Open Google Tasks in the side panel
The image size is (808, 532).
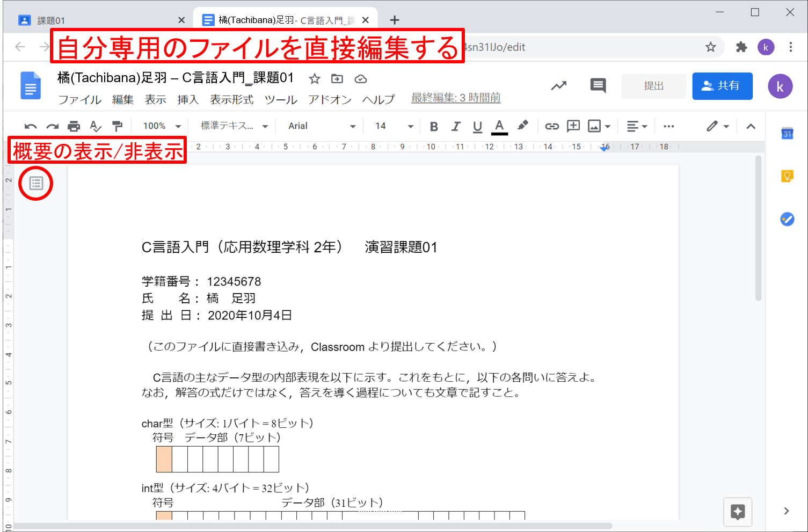tap(787, 219)
